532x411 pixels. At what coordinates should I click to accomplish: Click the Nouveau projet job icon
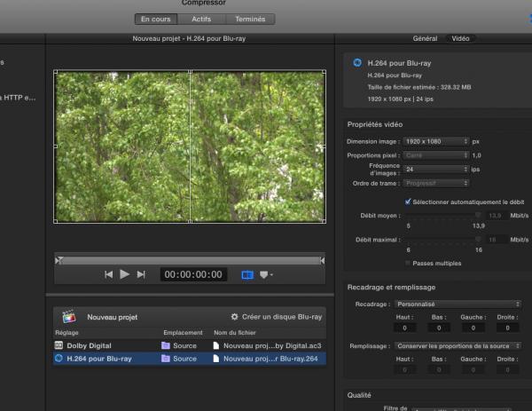click(x=69, y=317)
